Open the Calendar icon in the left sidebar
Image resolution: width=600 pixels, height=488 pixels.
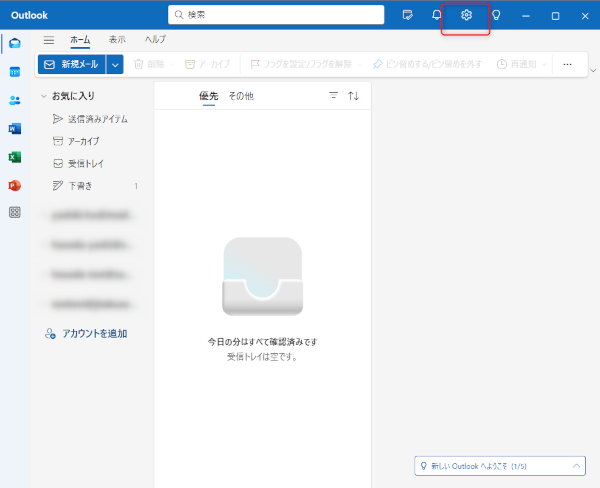(14, 72)
